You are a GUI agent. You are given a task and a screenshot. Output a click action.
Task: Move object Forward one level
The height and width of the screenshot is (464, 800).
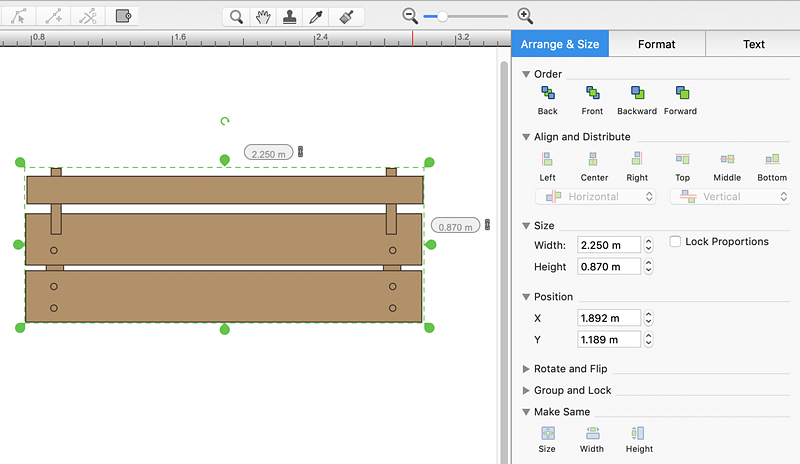pos(681,100)
